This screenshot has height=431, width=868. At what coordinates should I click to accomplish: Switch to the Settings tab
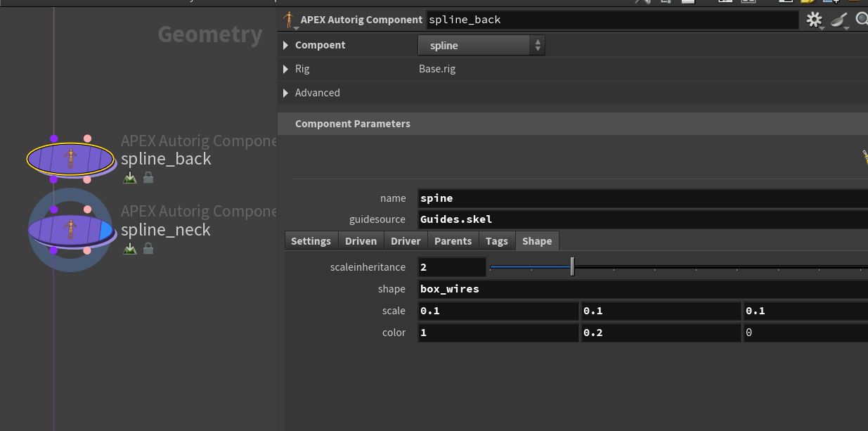click(x=311, y=241)
